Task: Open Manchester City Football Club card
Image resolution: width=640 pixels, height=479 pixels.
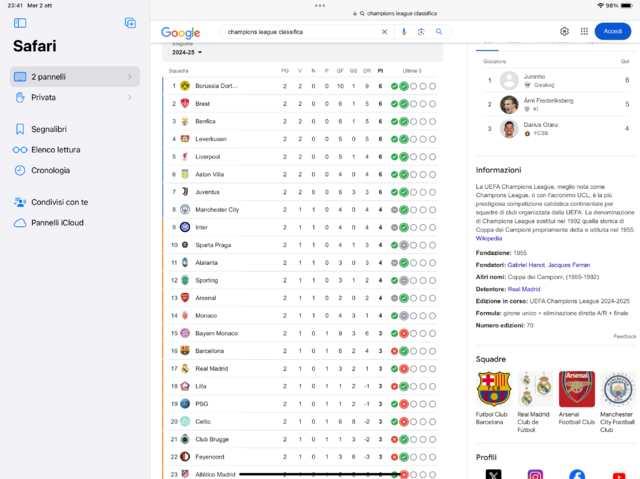Action: 618,402
